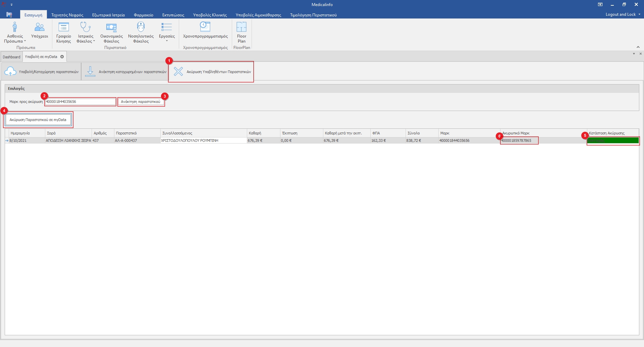Open the Νοσηλευτικός Φάκελος nurse icon
The image size is (644, 347).
[141, 32]
